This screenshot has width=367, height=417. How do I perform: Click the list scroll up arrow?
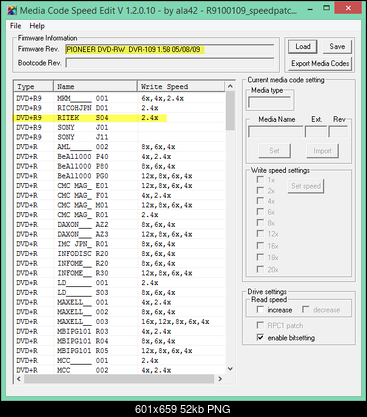[x=230, y=86]
